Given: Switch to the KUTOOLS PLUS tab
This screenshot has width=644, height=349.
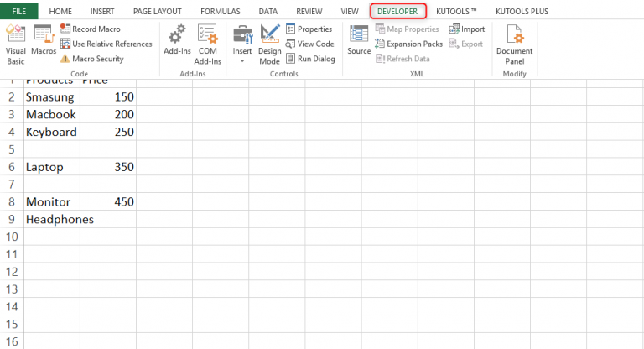Looking at the screenshot, I should (522, 12).
